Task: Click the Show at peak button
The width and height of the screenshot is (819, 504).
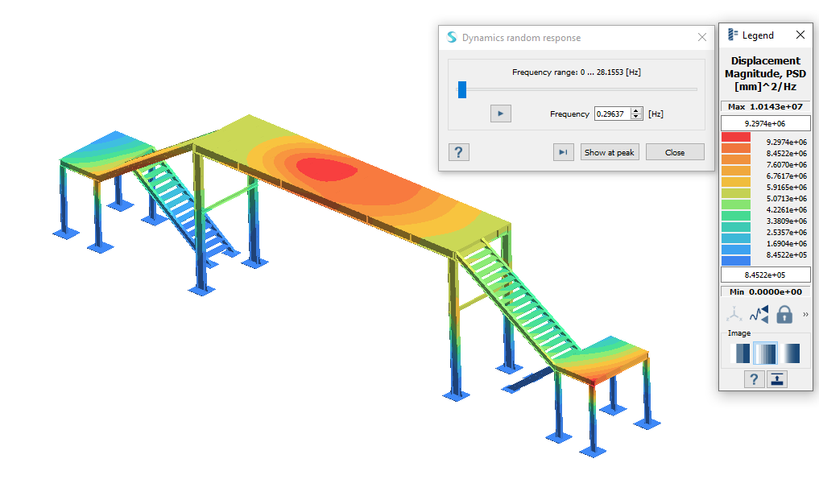Action: (x=610, y=152)
